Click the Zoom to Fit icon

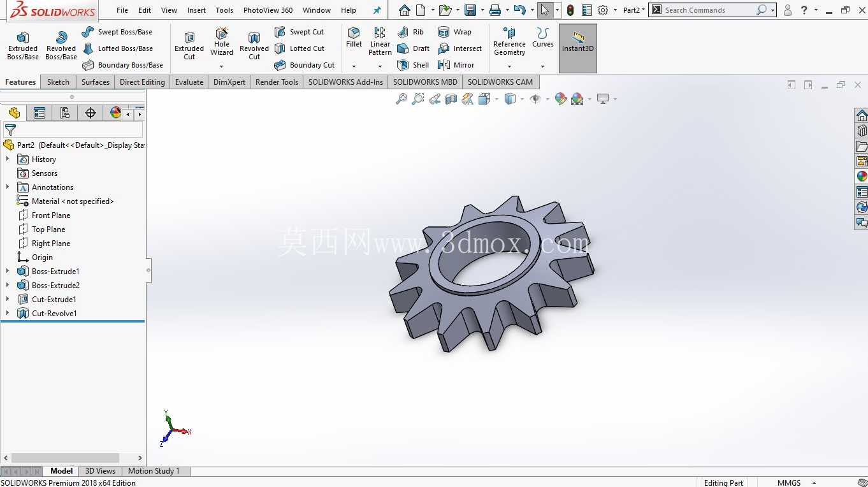(x=401, y=99)
